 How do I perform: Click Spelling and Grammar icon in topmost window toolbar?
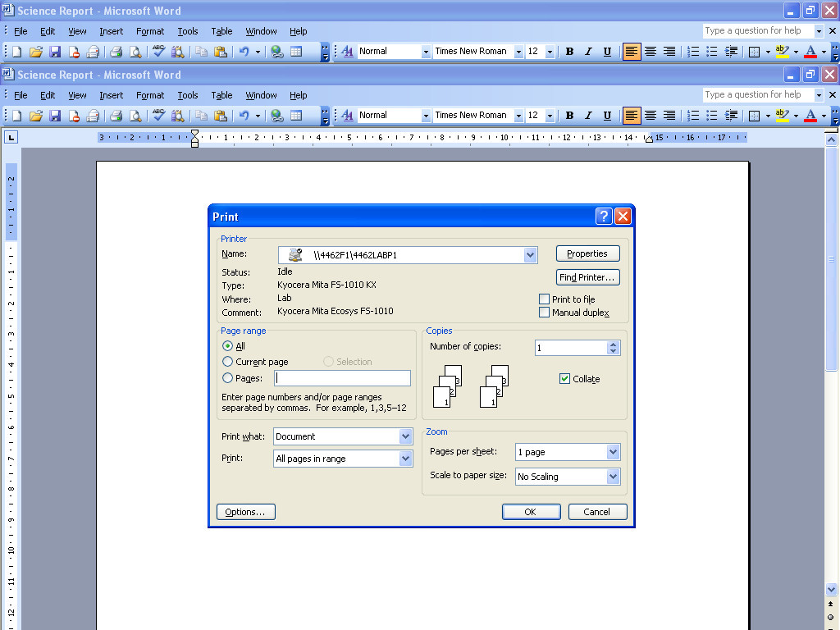pyautogui.click(x=158, y=52)
